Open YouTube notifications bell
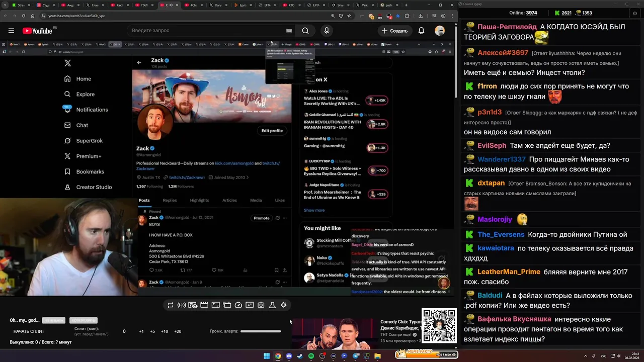The width and height of the screenshot is (644, 362). tap(421, 31)
